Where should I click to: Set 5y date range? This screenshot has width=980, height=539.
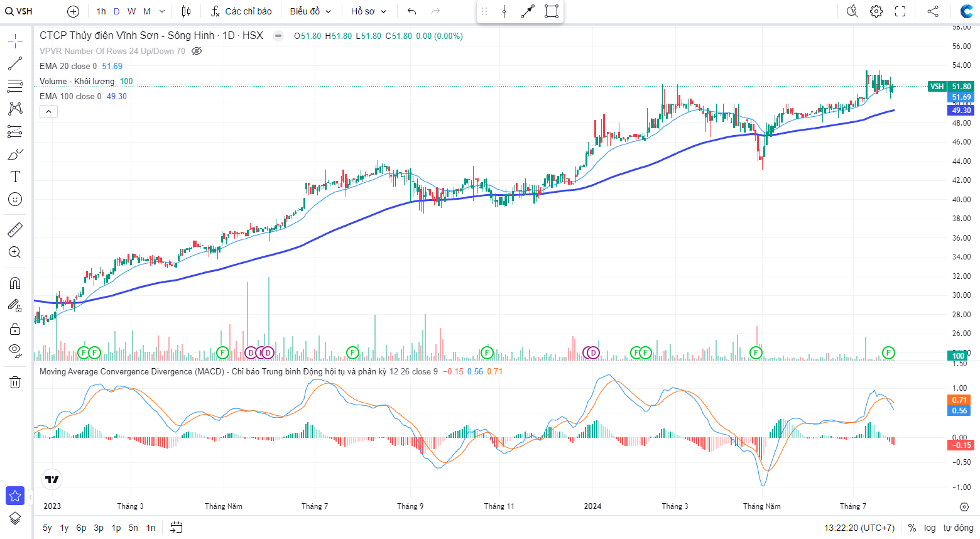pyautogui.click(x=47, y=528)
